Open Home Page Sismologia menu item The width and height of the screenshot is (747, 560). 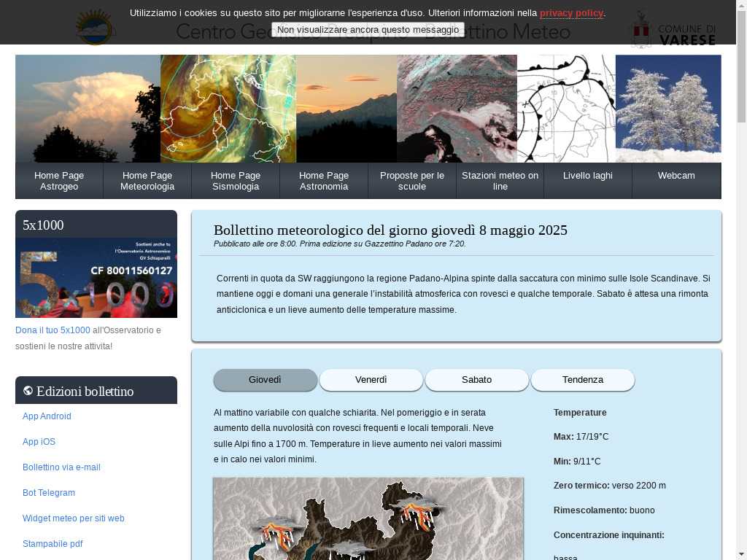tap(236, 181)
